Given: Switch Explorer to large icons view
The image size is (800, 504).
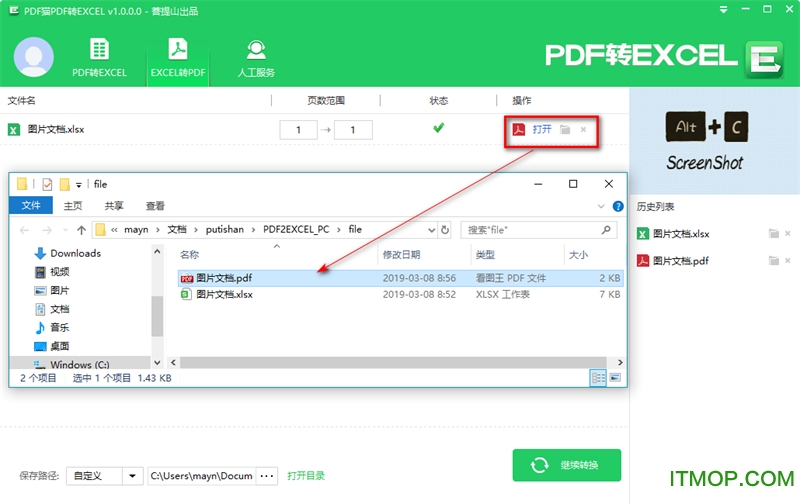Looking at the screenshot, I should point(615,378).
